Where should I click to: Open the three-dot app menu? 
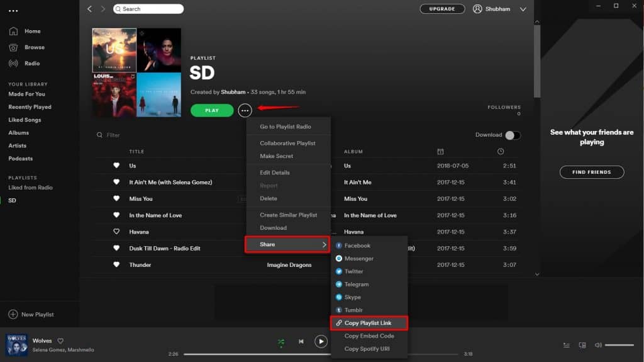(x=13, y=11)
